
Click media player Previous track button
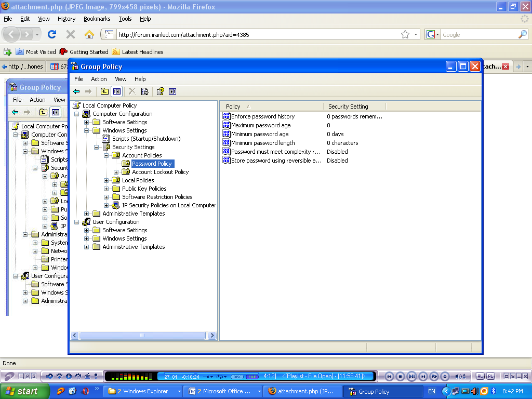pyautogui.click(x=389, y=376)
